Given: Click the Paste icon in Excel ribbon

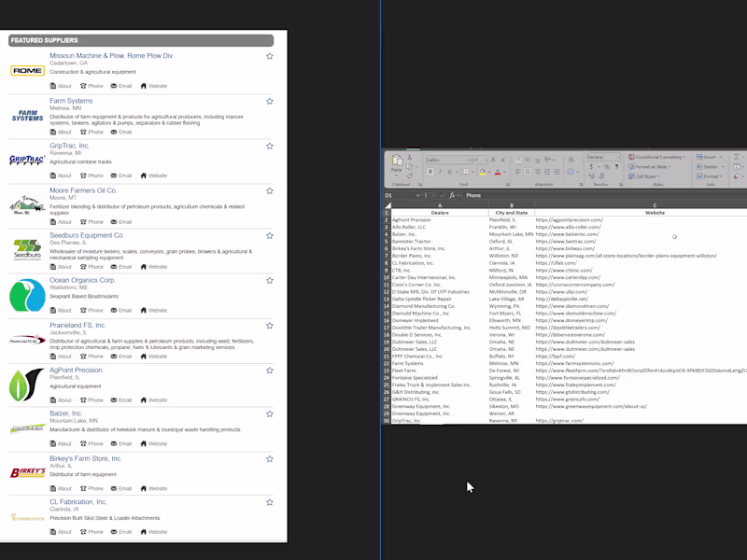Looking at the screenshot, I should [x=397, y=160].
